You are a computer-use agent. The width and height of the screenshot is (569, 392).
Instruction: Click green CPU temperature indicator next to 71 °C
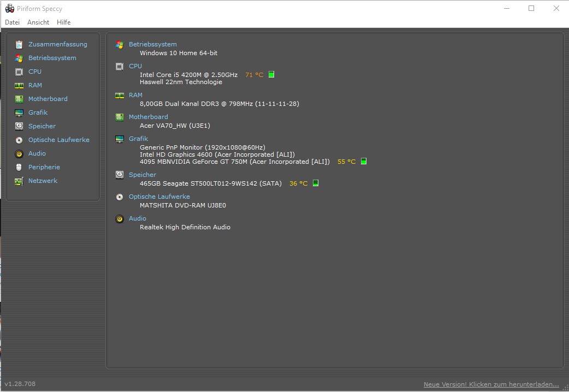pos(271,74)
